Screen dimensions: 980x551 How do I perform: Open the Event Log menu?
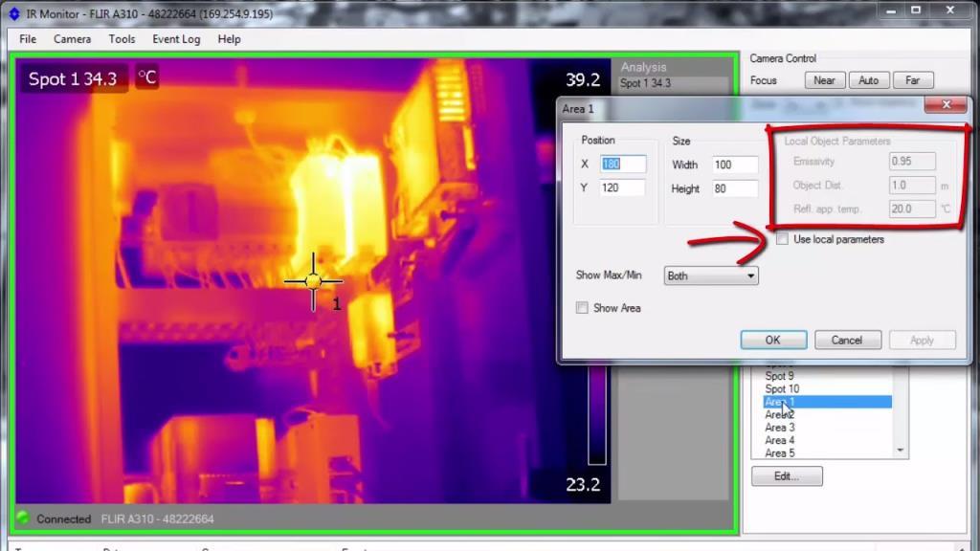176,39
